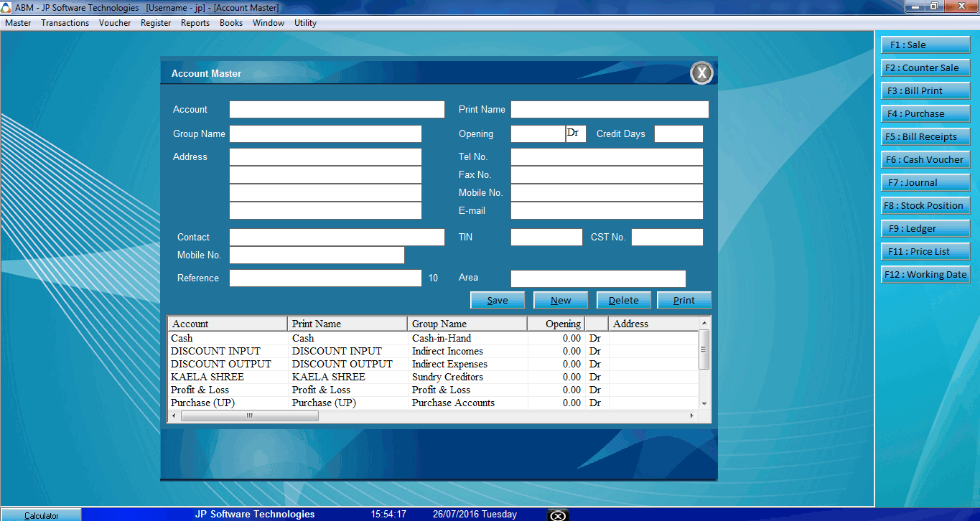Click the Opening balance amount field
Viewport: 980px width, 521px height.
tap(538, 133)
